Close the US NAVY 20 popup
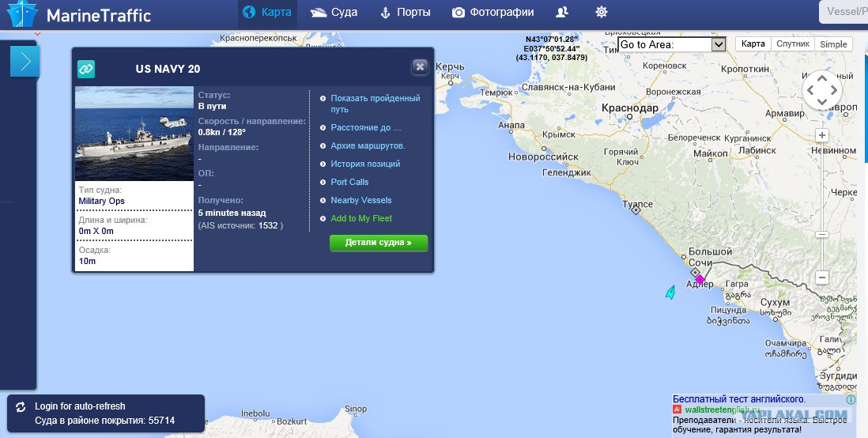The width and height of the screenshot is (868, 438). pos(420,67)
